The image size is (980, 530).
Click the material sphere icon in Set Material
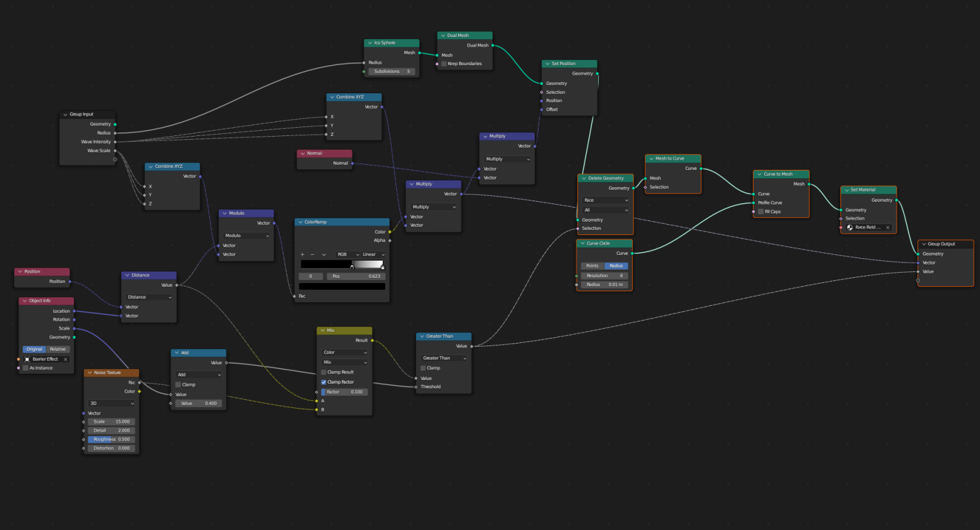[x=850, y=227]
